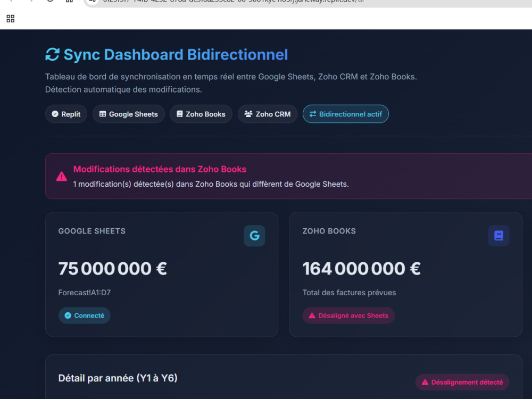Click the sync arrows icon beside dashboard title
Screen dimensions: 532x399
[x=53, y=55]
